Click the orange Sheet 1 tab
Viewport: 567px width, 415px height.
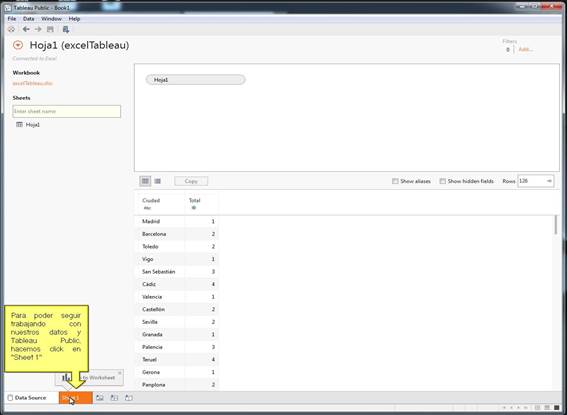coord(76,398)
